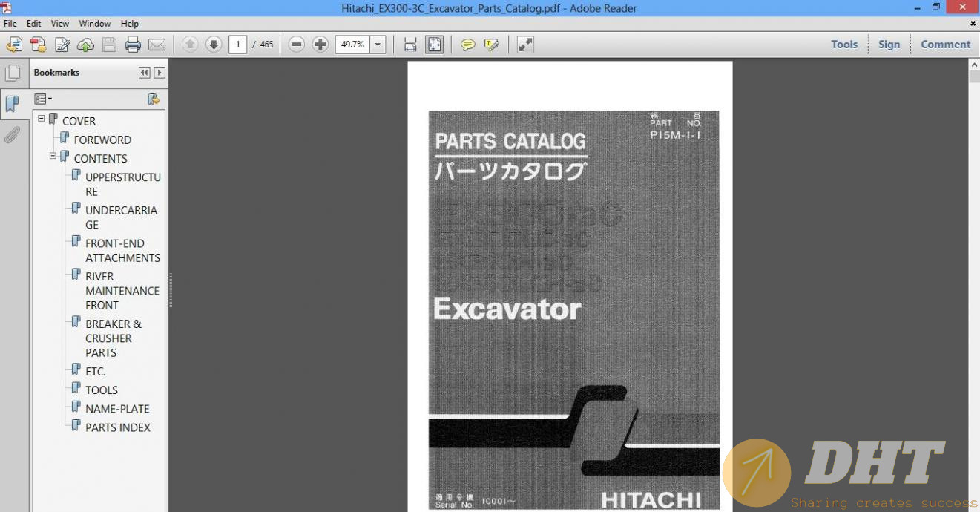Click the document scrollbar up arrow
Image resolution: width=980 pixels, height=512 pixels.
(x=974, y=65)
